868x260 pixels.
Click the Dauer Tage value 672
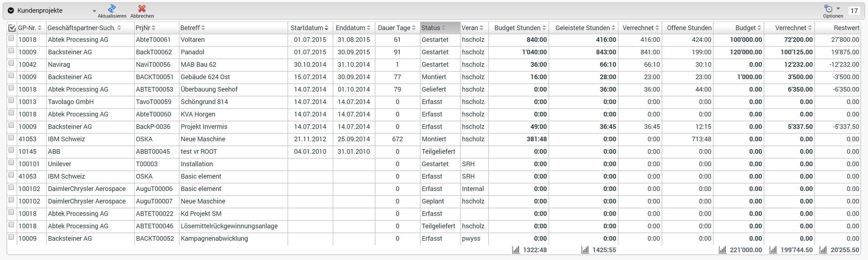click(397, 139)
